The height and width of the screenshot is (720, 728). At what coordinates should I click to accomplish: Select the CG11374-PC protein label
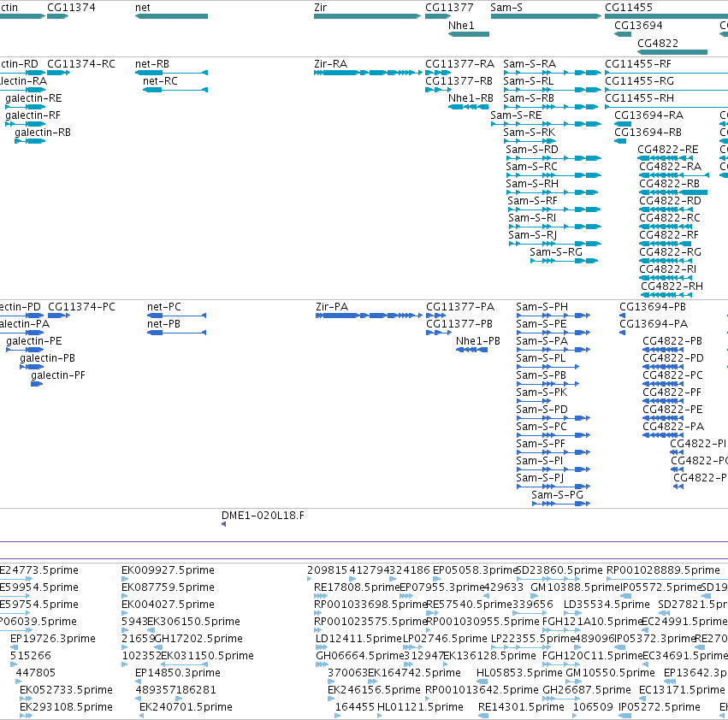[81, 307]
